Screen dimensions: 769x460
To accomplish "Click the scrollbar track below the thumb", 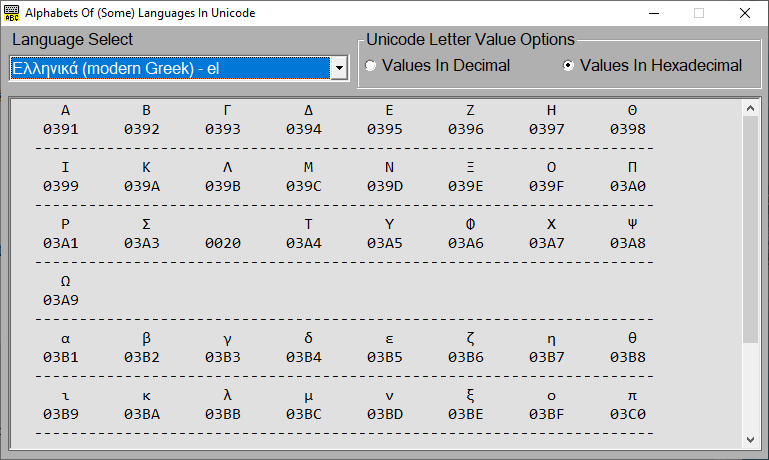I will pos(751,390).
